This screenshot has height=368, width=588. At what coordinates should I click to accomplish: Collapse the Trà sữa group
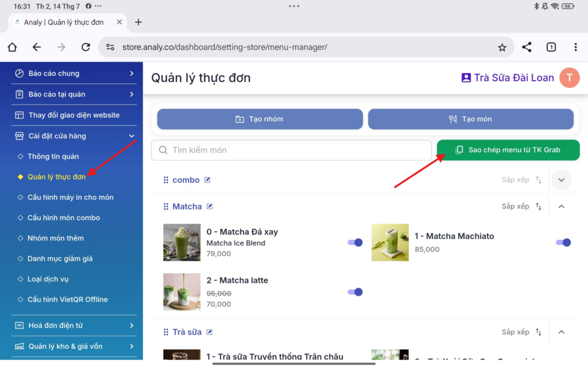[562, 332]
